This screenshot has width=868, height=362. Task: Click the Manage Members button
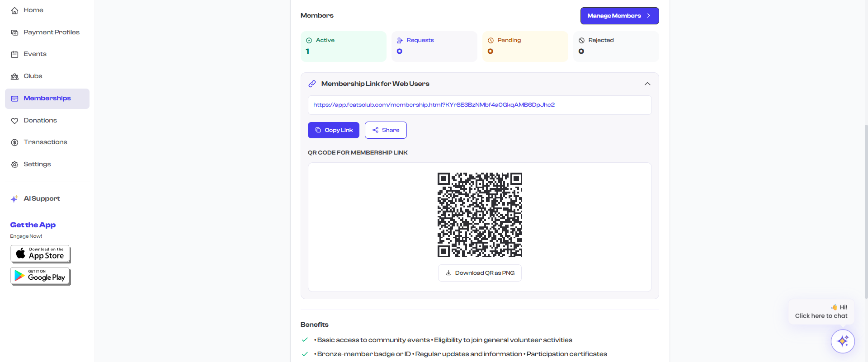pos(619,16)
